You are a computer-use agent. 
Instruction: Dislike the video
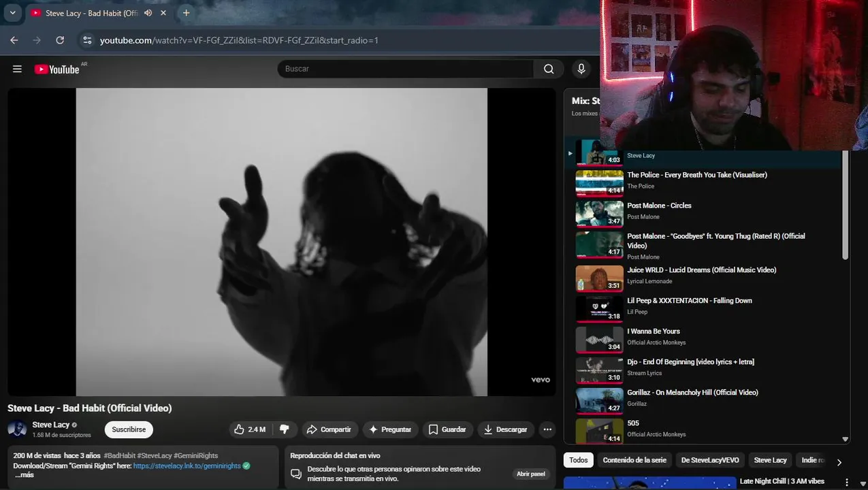point(285,429)
